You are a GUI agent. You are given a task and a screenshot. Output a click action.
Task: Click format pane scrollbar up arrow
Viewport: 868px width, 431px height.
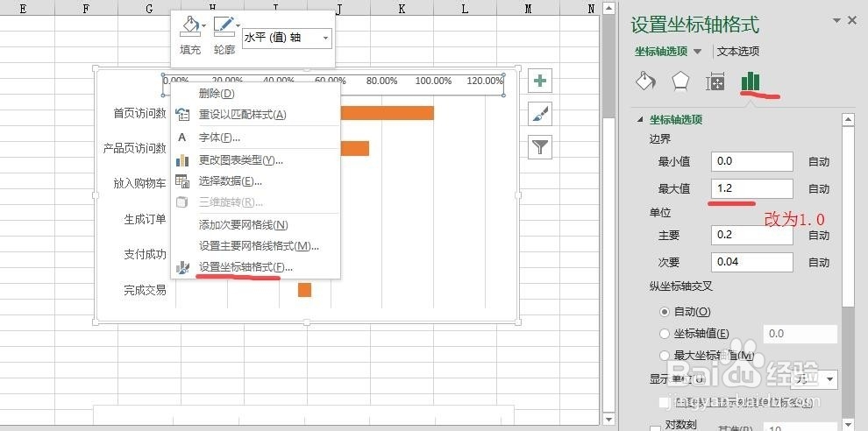coord(848,119)
